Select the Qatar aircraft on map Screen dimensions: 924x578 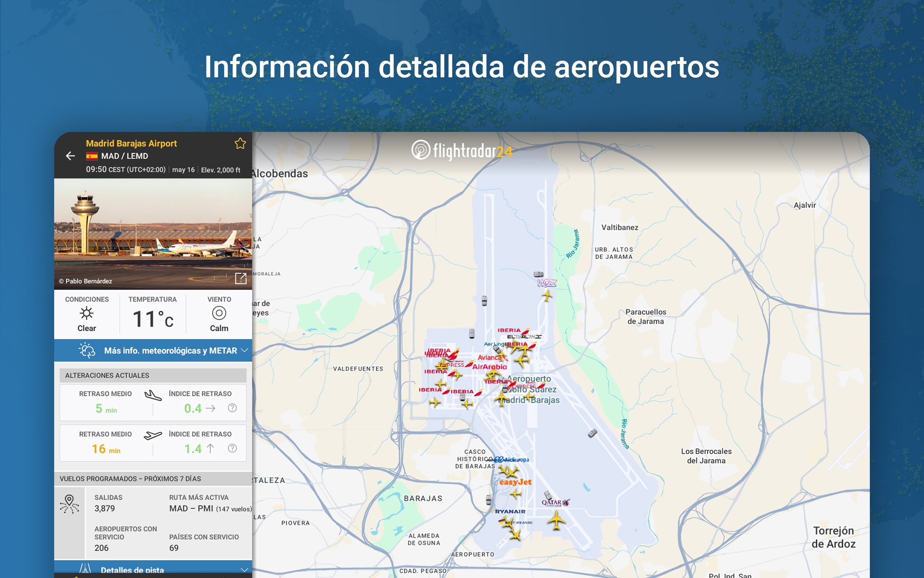556,520
